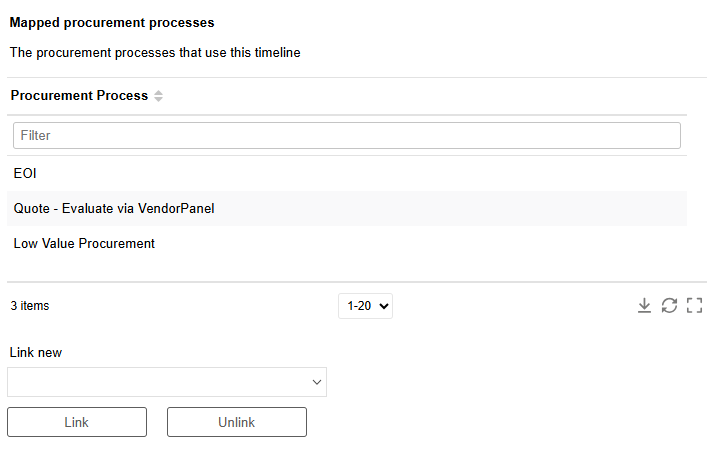The height and width of the screenshot is (451, 717).
Task: Open the 1-20 page size dropdown
Action: point(365,306)
